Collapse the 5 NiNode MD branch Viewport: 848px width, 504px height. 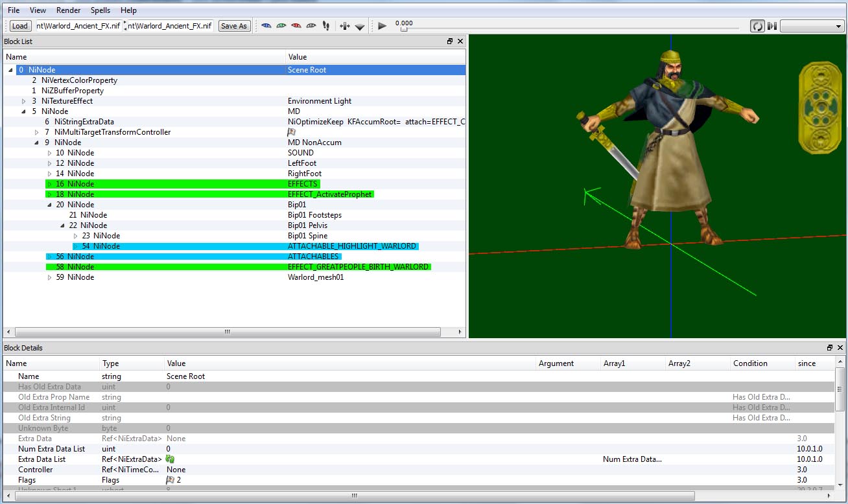(x=24, y=111)
